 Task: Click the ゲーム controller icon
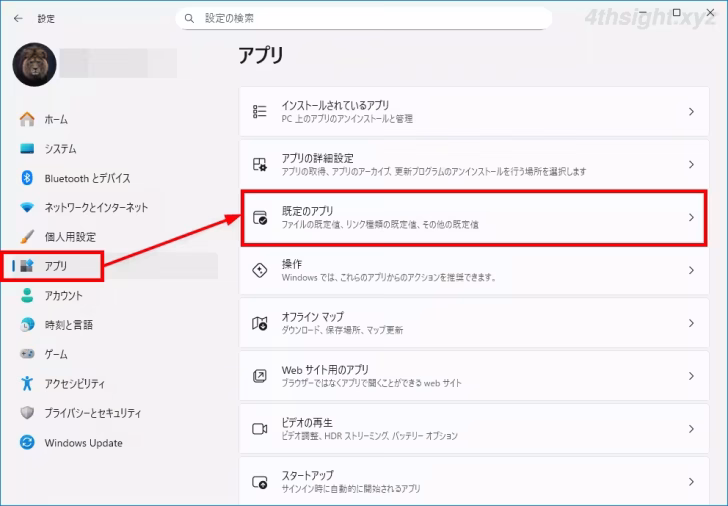pyautogui.click(x=27, y=354)
